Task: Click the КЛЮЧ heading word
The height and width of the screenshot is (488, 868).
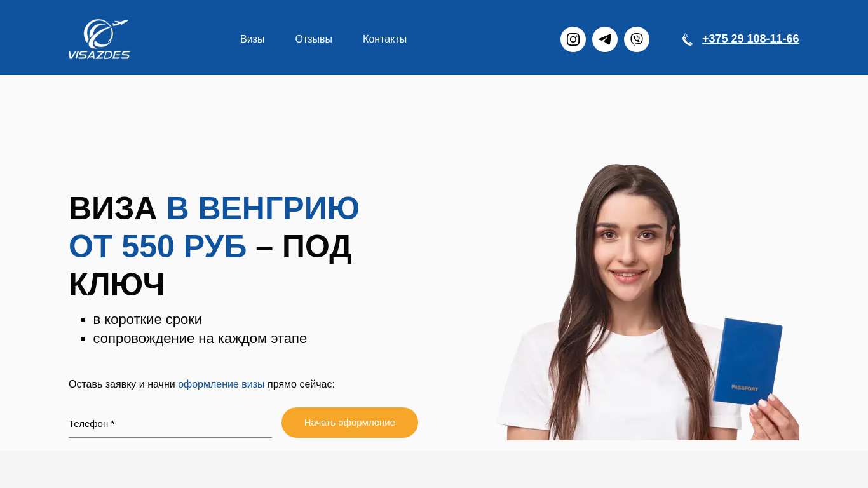Action: point(116,285)
